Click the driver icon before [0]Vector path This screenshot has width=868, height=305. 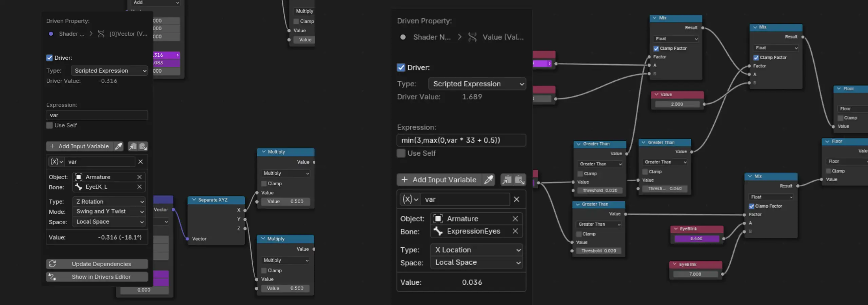tap(101, 34)
